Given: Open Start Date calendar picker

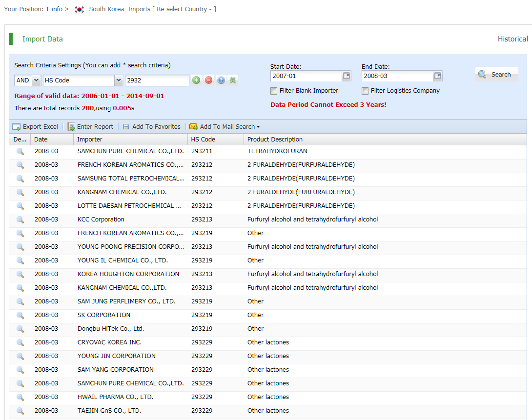Looking at the screenshot, I should tap(347, 76).
